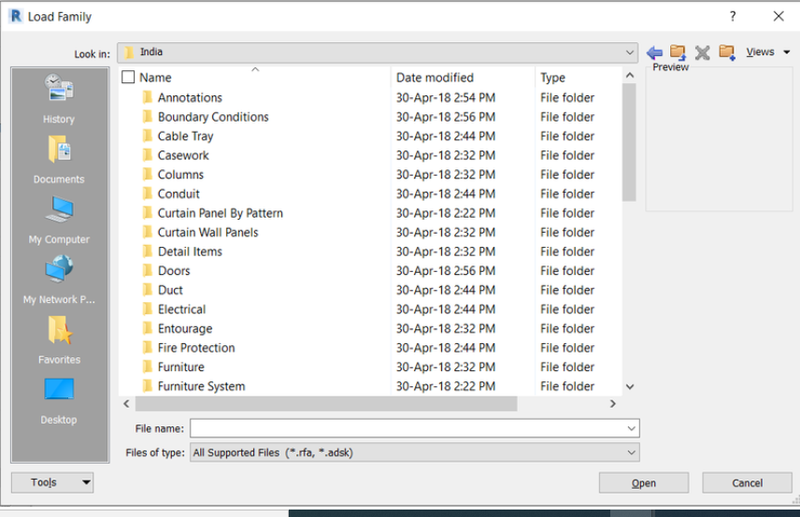Click the Delete X icon
The height and width of the screenshot is (517, 800).
point(703,52)
